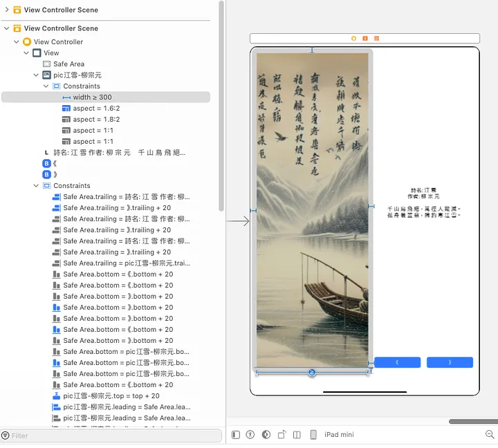
Task: Click the blue 》 button on canvas
Action: click(450, 362)
